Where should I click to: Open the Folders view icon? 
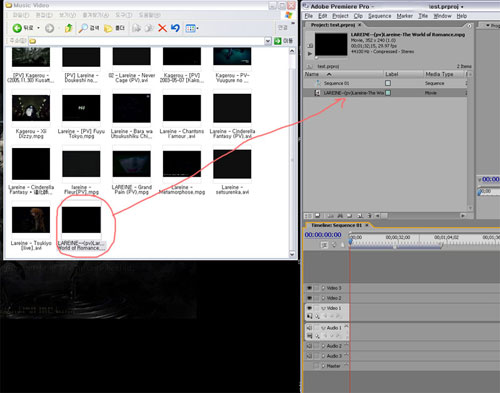[114, 28]
